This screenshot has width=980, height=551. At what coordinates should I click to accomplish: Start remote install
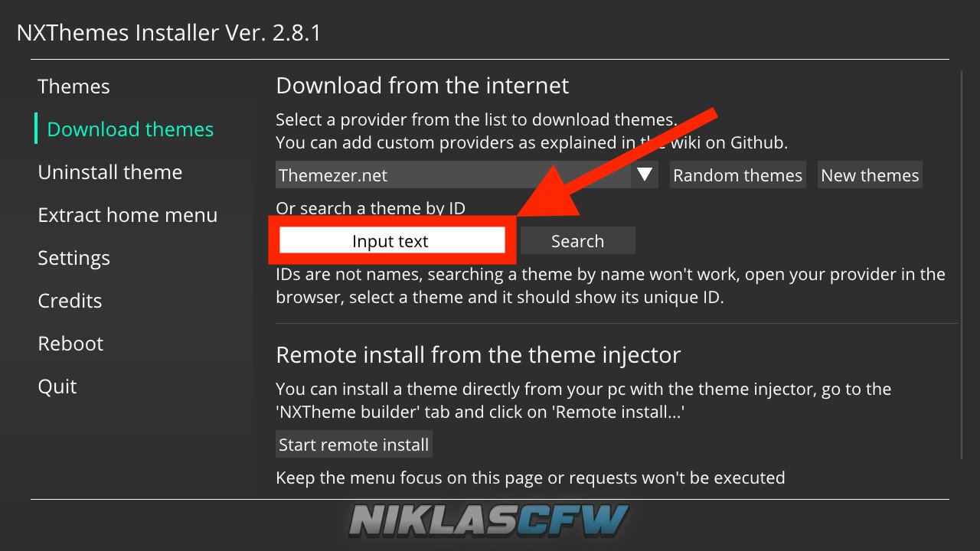354,444
